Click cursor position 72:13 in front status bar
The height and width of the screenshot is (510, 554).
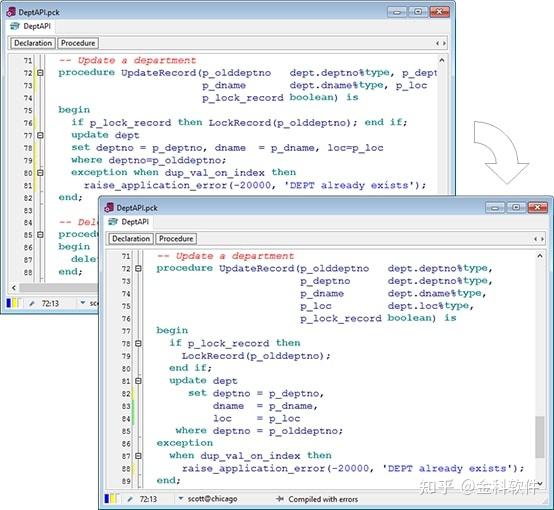coord(148,499)
